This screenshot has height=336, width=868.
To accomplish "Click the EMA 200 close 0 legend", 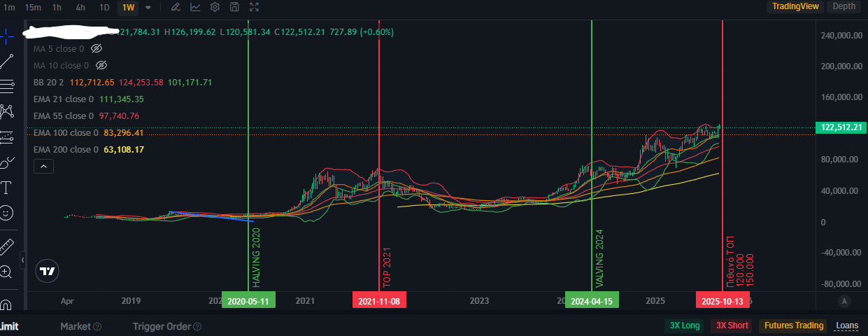I will [x=66, y=150].
